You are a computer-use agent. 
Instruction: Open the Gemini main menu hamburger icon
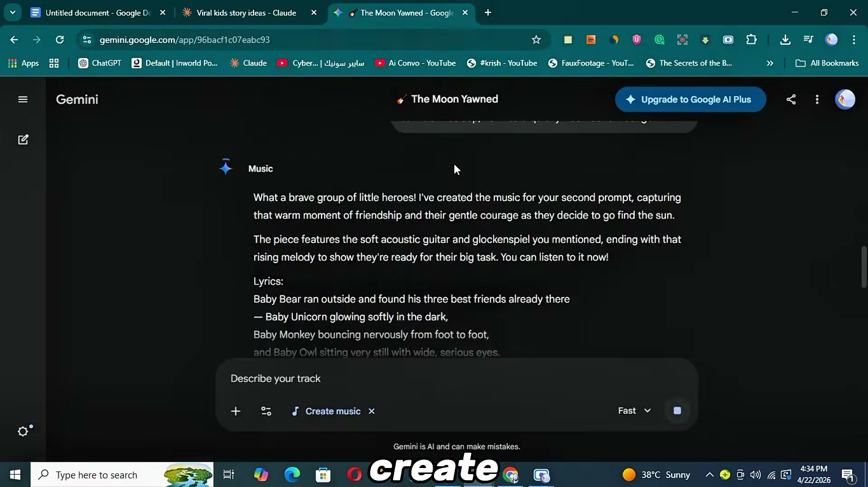23,99
